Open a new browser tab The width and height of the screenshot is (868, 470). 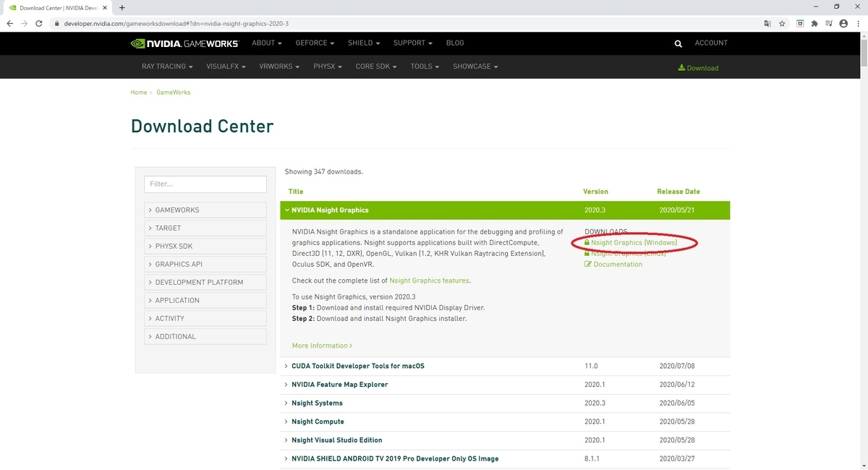(122, 7)
